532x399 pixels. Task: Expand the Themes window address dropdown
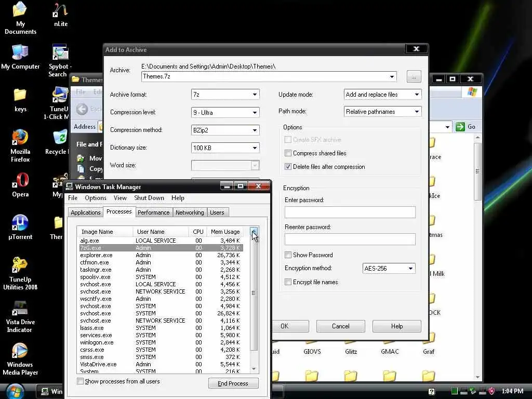point(447,127)
